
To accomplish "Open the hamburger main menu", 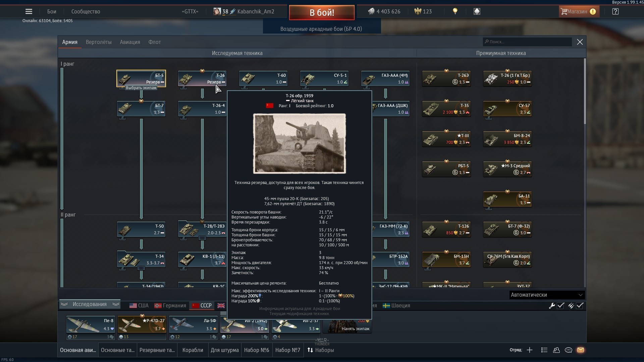I will [29, 11].
